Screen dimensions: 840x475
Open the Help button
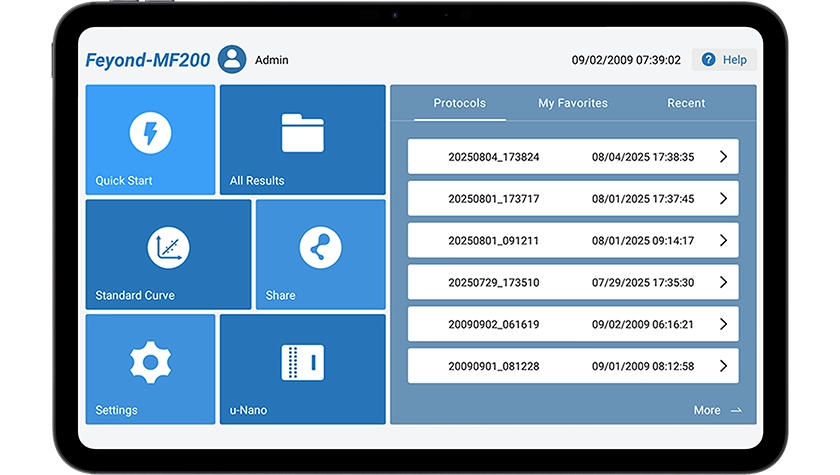[x=724, y=59]
